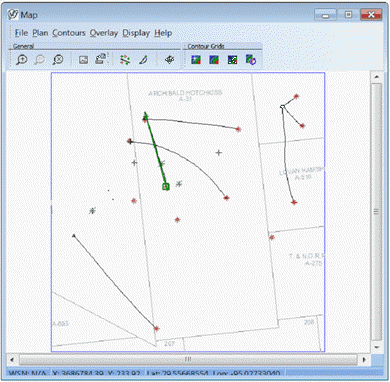Select the curved wellpath draw tool icon

(143, 60)
